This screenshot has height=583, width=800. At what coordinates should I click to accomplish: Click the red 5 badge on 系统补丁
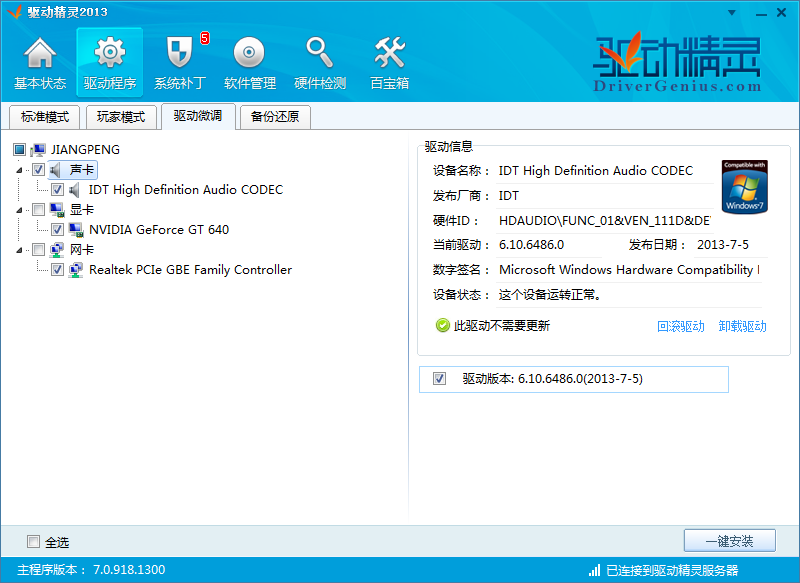205,38
